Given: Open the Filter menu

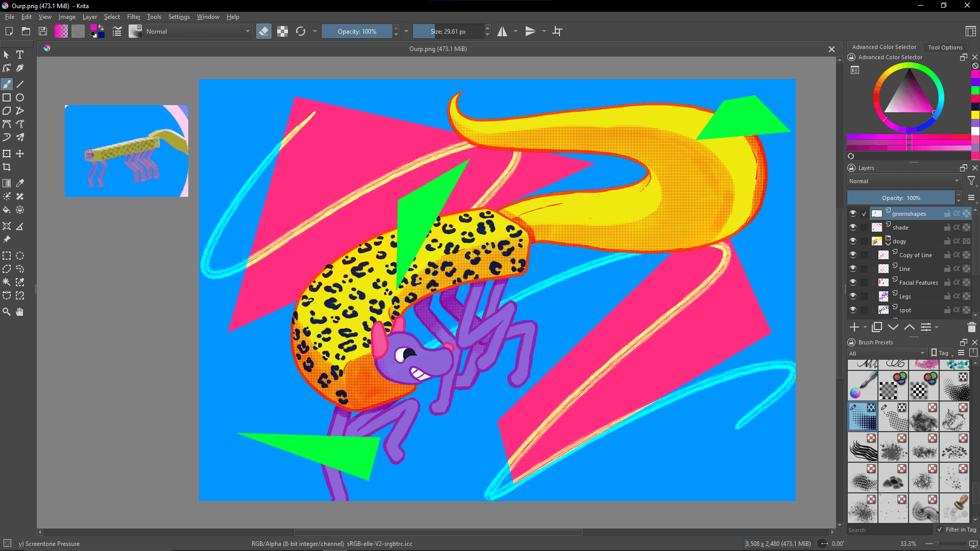Looking at the screenshot, I should (x=133, y=17).
